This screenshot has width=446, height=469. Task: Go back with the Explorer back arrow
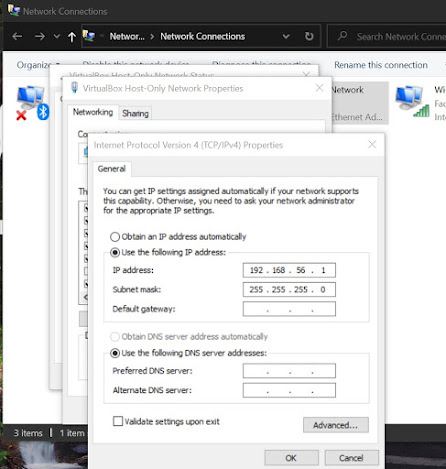pos(17,36)
